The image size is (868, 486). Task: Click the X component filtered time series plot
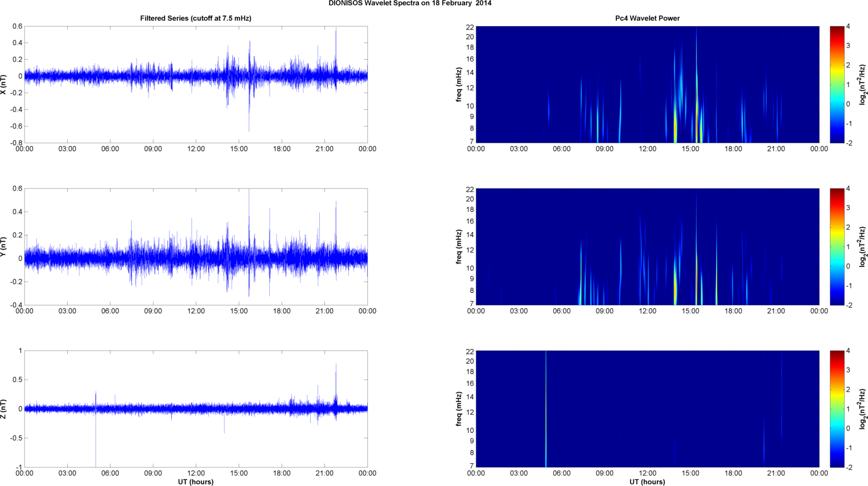pyautogui.click(x=196, y=84)
